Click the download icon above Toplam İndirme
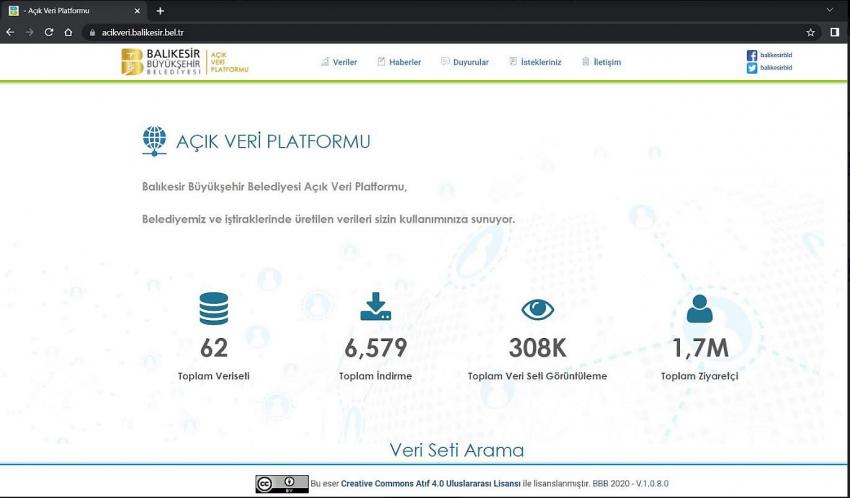 [x=375, y=308]
